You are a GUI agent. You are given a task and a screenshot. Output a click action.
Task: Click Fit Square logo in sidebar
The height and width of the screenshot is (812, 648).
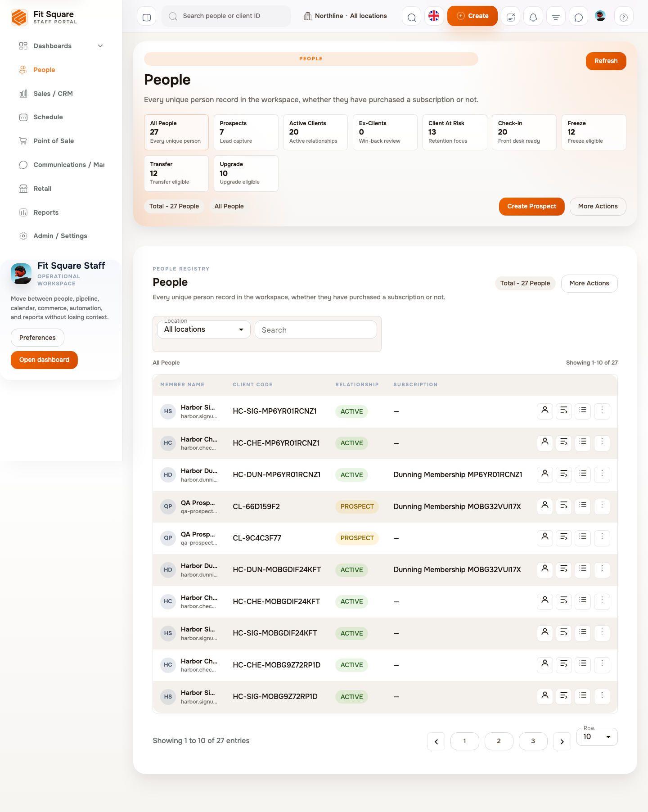(x=19, y=18)
